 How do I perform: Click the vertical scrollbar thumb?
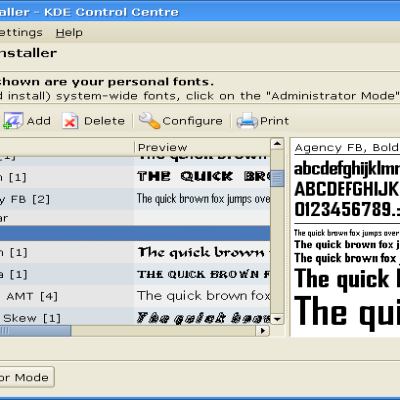point(277,178)
